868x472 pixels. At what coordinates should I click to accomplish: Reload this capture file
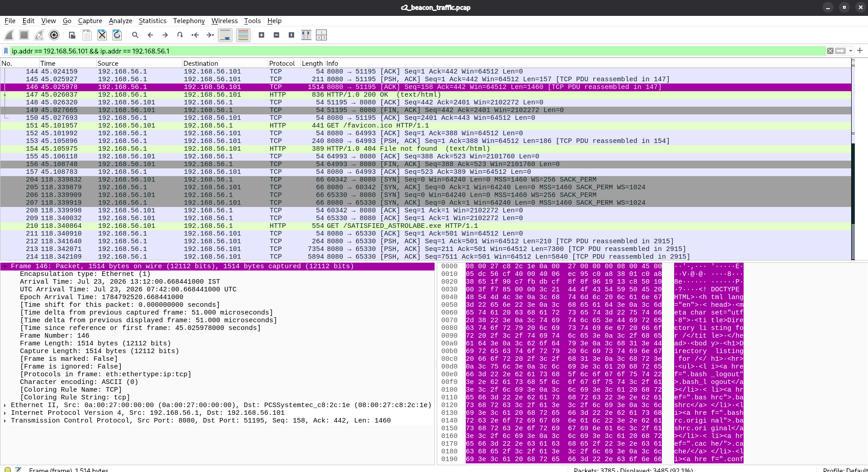pyautogui.click(x=117, y=35)
